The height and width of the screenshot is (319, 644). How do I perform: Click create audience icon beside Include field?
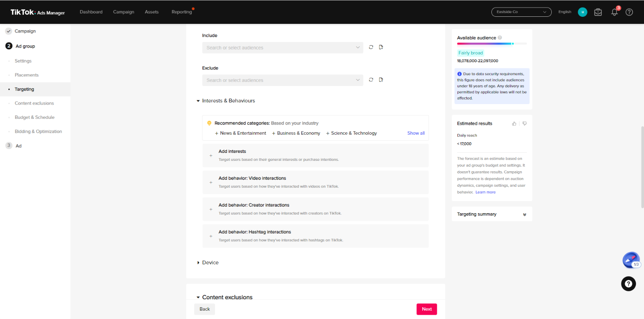pyautogui.click(x=381, y=47)
